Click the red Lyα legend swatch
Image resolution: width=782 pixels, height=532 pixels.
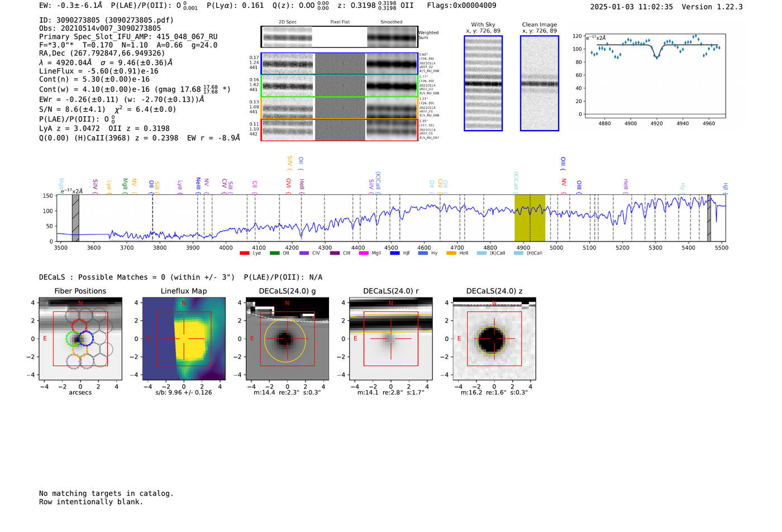245,253
